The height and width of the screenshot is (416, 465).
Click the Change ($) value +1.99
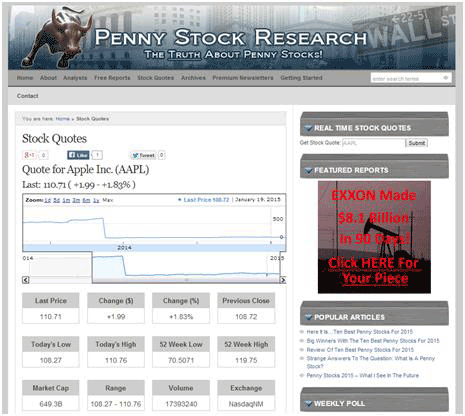pyautogui.click(x=116, y=317)
